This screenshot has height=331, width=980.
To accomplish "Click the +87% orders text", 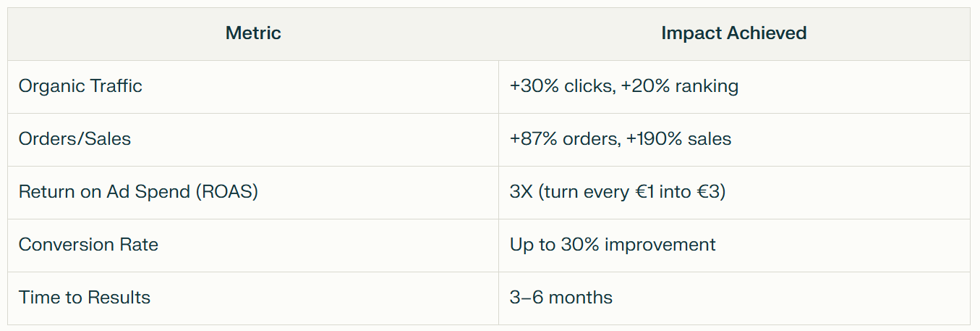I will [563, 139].
